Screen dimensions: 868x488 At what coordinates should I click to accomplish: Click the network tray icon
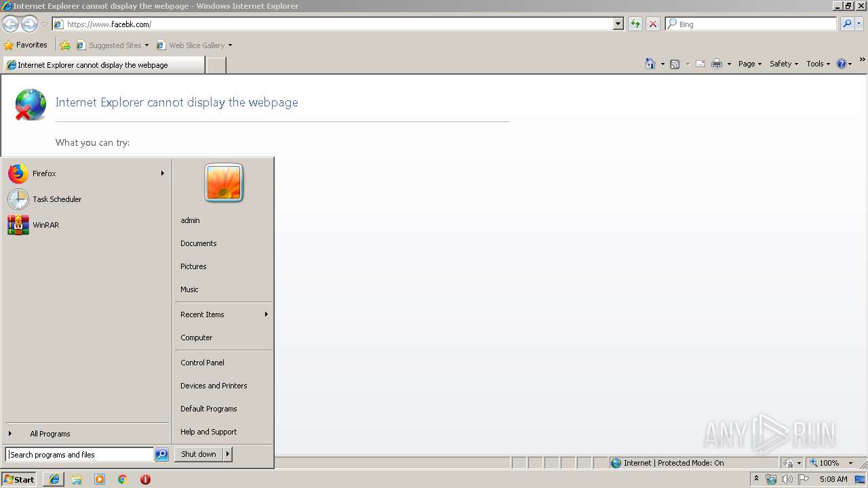click(771, 479)
